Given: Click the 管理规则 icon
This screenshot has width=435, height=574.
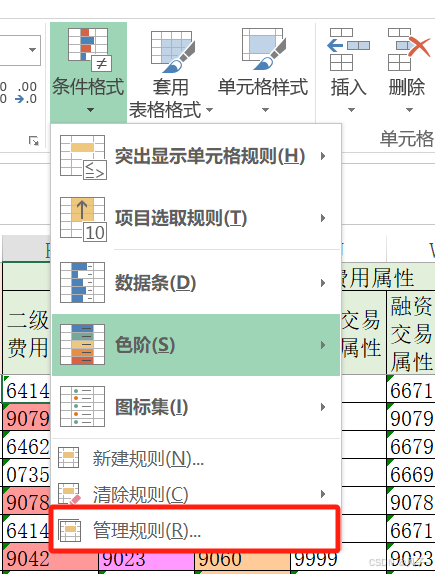Looking at the screenshot, I should click(x=69, y=530).
